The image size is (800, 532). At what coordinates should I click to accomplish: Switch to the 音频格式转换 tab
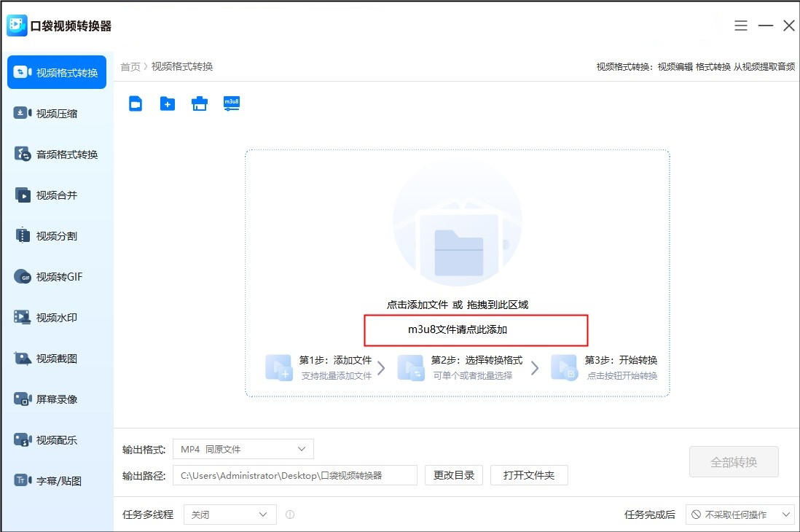click(58, 154)
